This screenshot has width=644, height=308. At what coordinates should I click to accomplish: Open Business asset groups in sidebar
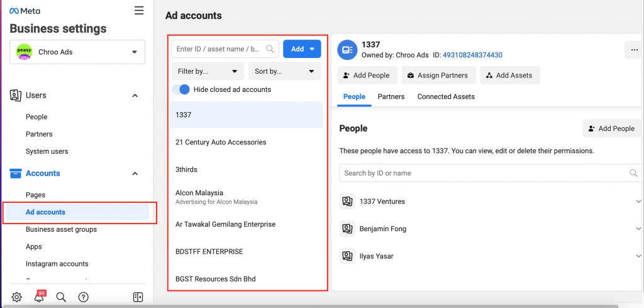tap(61, 229)
